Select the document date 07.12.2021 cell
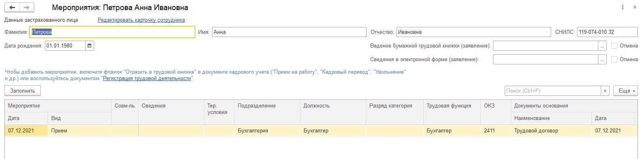The image size is (644, 159). [613, 131]
